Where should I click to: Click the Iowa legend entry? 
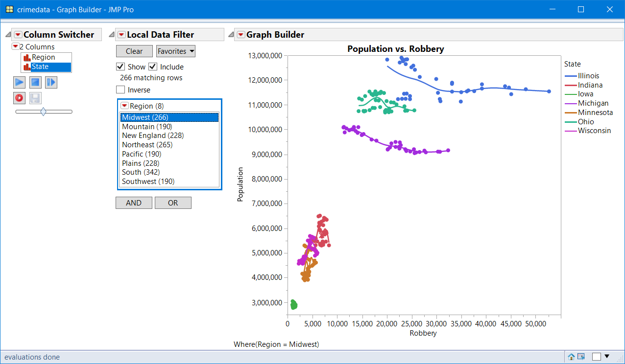coord(579,94)
